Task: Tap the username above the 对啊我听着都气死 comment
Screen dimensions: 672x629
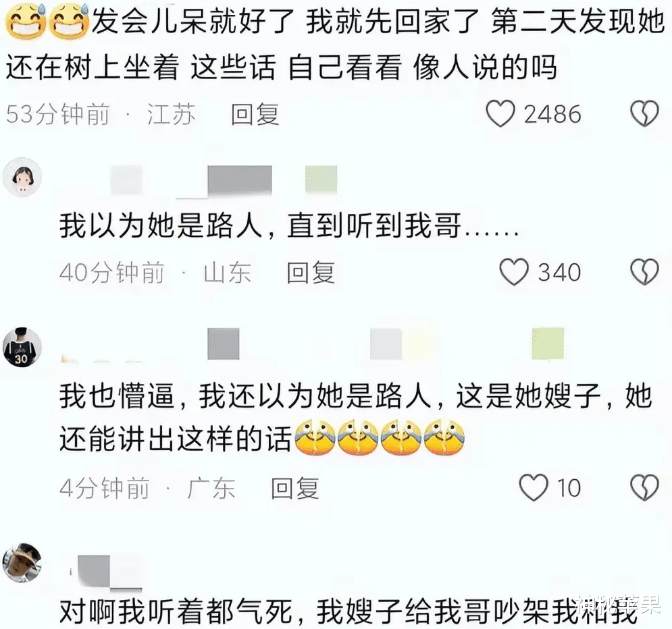Action: click(x=106, y=572)
